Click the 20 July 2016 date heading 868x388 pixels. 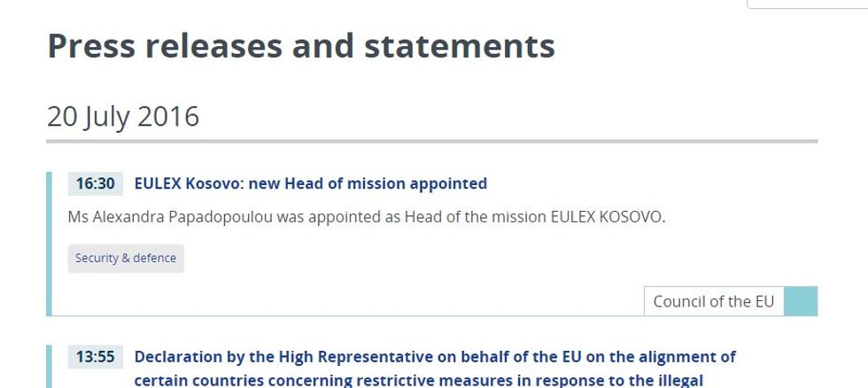coord(123,116)
